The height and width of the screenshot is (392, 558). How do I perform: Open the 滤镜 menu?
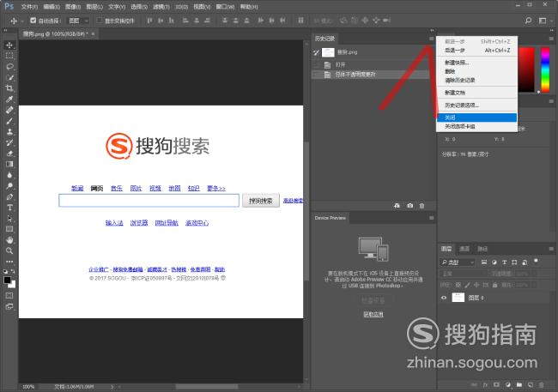161,7
